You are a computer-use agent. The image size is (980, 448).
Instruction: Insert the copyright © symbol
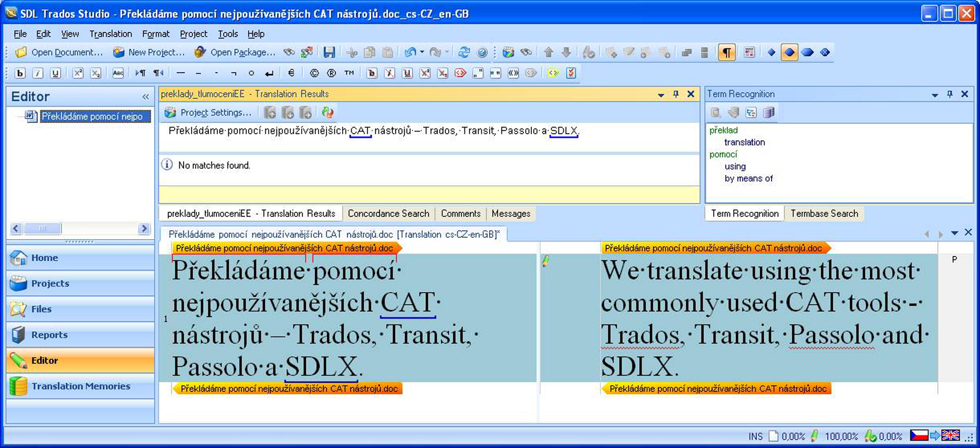point(314,73)
